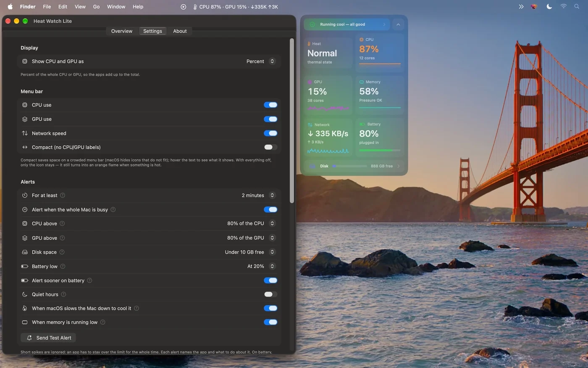
Task: Toggle alert when macOS slows the Mac
Action: (x=270, y=308)
